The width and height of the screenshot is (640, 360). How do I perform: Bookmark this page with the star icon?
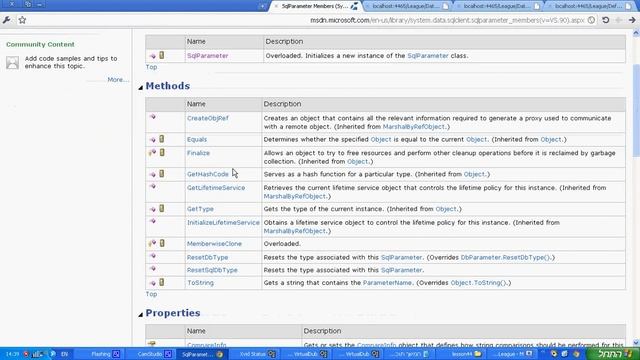point(22,20)
